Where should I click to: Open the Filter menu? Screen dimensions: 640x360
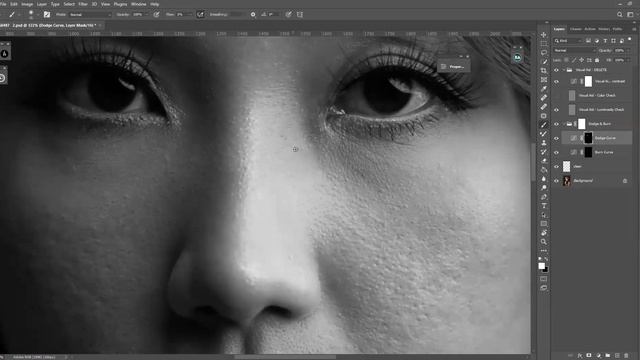click(x=83, y=4)
